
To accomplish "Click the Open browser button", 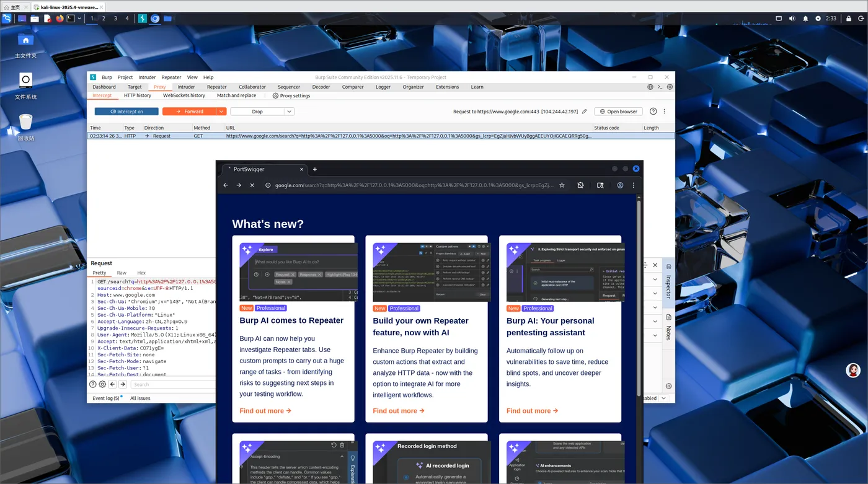I will pos(618,112).
